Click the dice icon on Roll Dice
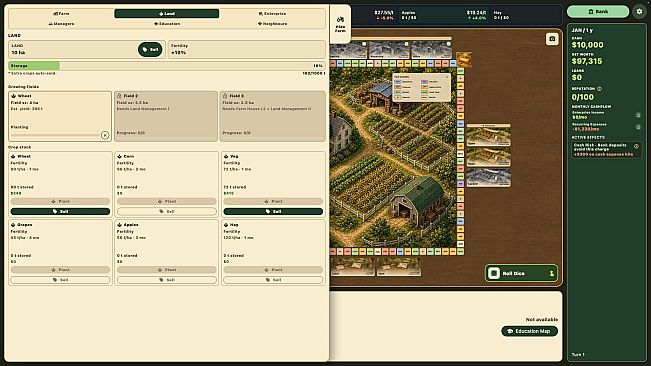The height and width of the screenshot is (366, 651). tap(494, 273)
